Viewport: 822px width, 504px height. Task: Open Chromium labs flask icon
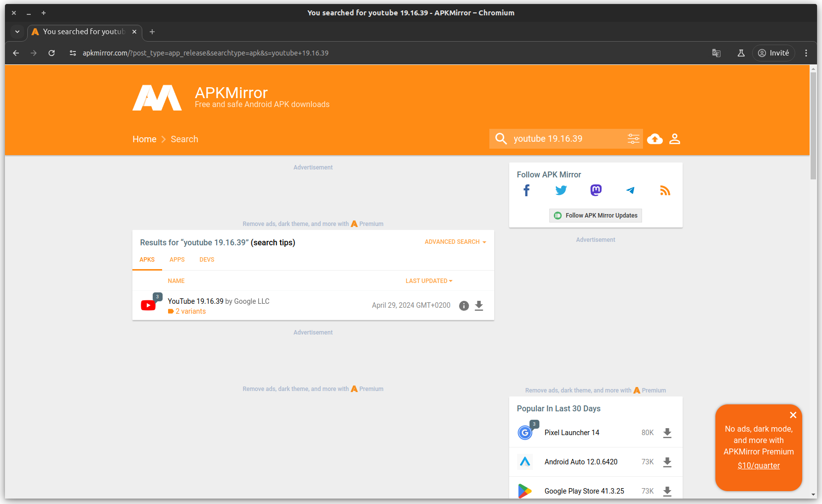(741, 53)
